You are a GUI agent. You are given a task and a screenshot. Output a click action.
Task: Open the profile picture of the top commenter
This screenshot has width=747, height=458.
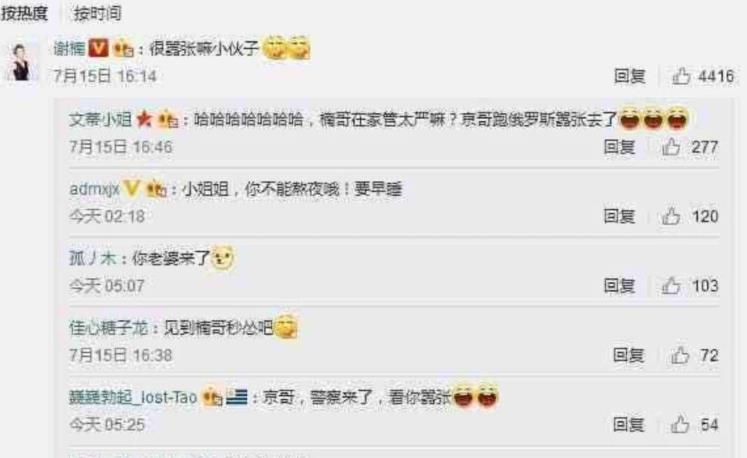coord(21,62)
